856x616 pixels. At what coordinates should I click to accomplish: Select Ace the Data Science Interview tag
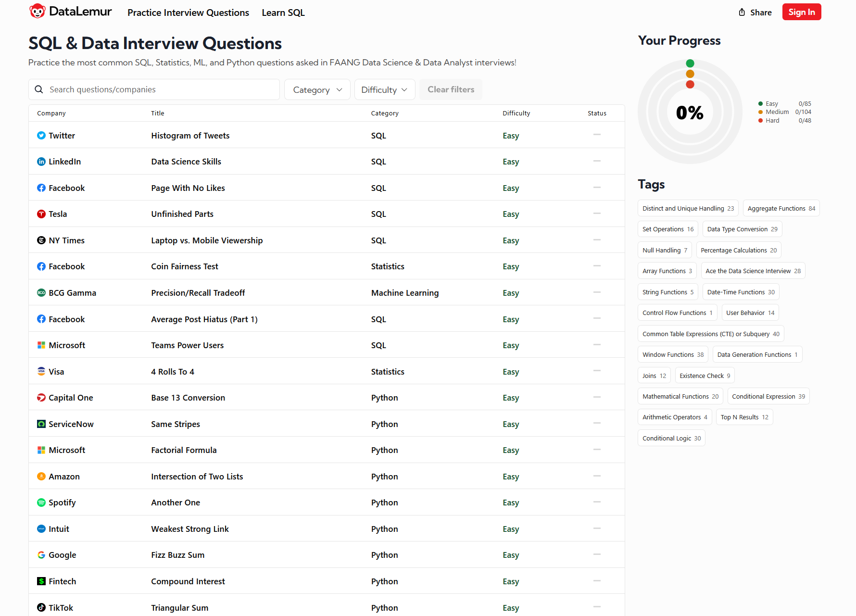point(753,271)
